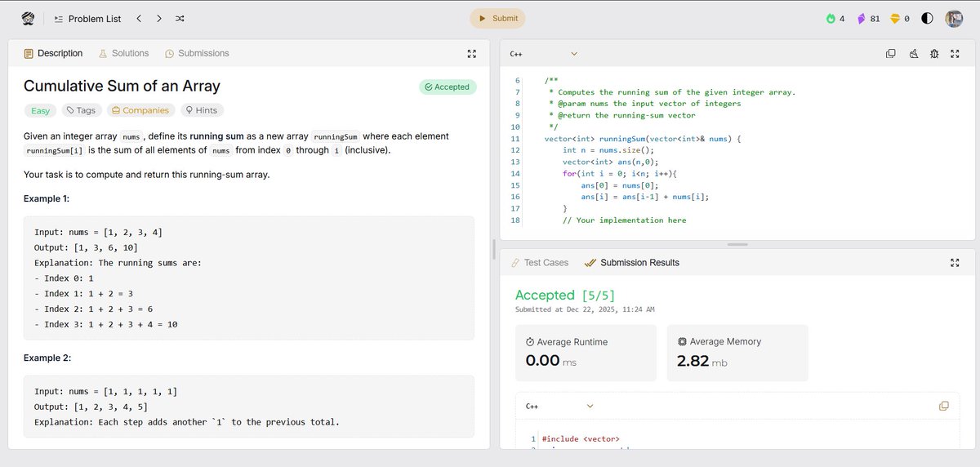This screenshot has width=980, height=467.
Task: Click 'Input: nums = [1, 1, 1, 1, 1]' text
Action: (x=105, y=391)
